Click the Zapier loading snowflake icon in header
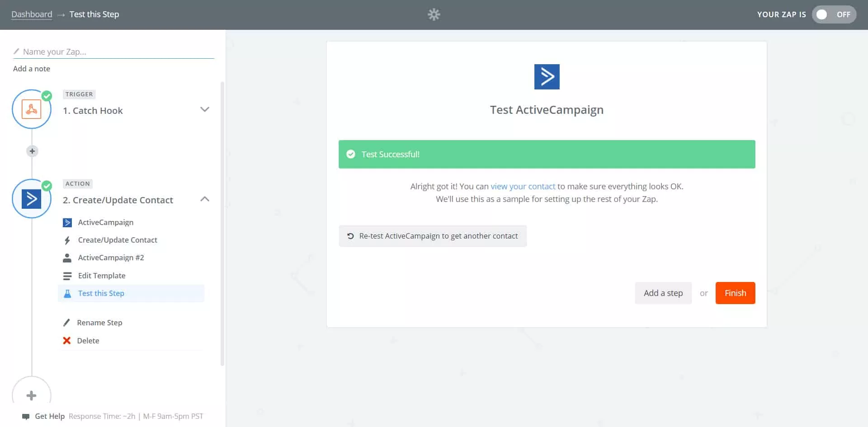Viewport: 868px width, 427px height. 434,14
